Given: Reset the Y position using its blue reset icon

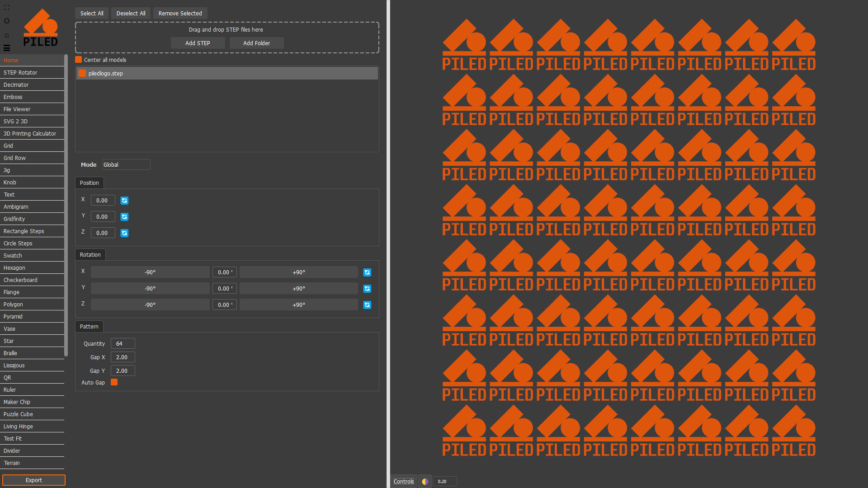Looking at the screenshot, I should [124, 216].
